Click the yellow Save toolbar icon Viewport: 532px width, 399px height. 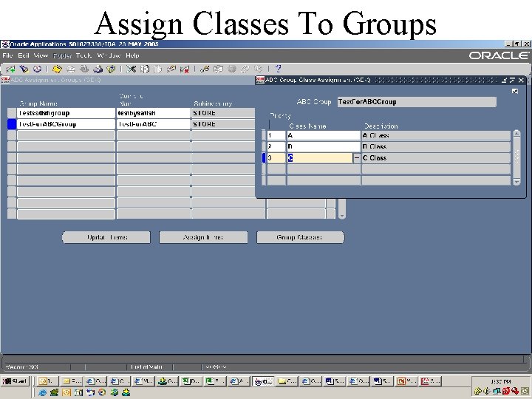click(58, 69)
